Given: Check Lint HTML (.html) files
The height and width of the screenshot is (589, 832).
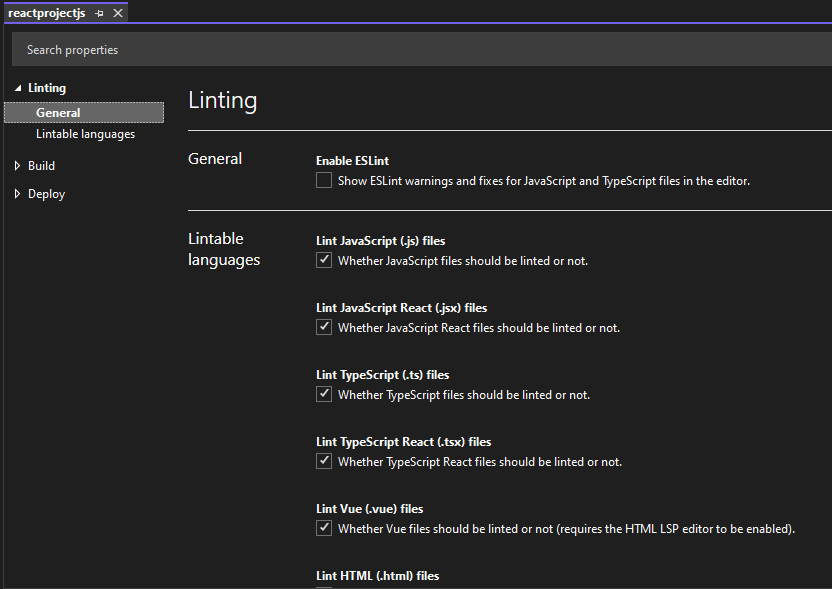Looking at the screenshot, I should tap(323, 587).
